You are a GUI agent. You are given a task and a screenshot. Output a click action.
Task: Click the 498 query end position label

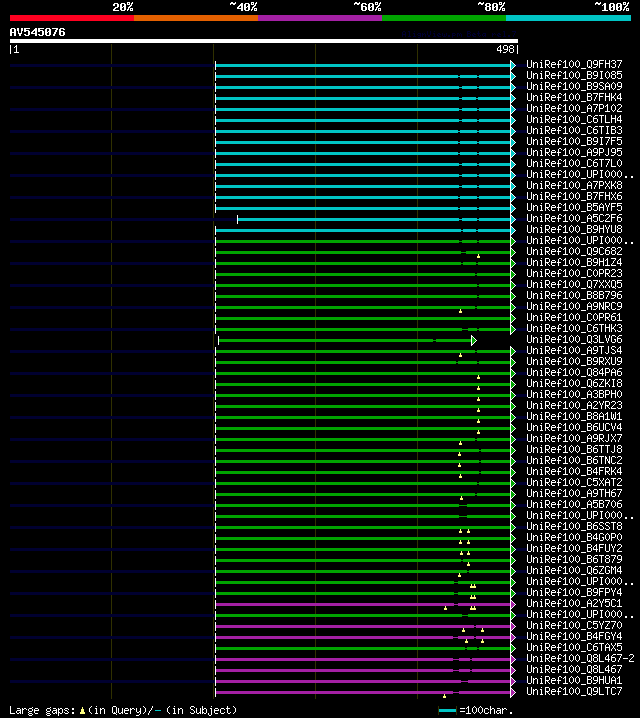click(x=505, y=49)
